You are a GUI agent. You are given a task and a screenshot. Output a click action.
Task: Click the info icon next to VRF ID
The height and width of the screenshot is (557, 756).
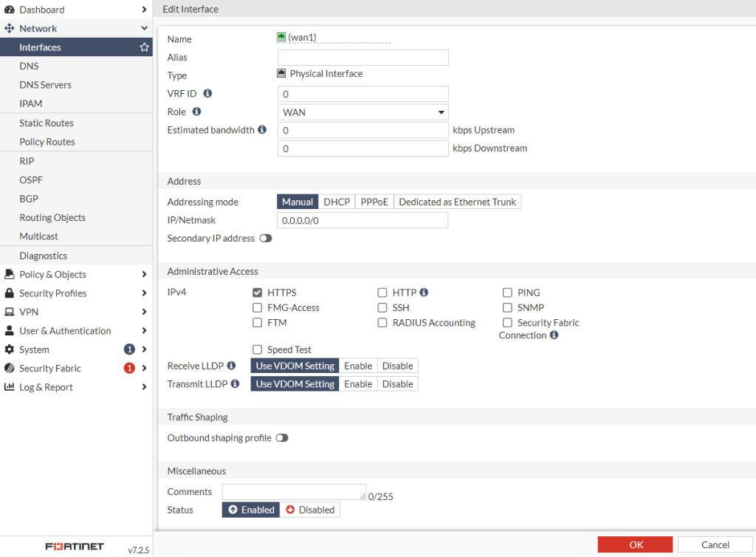(207, 94)
